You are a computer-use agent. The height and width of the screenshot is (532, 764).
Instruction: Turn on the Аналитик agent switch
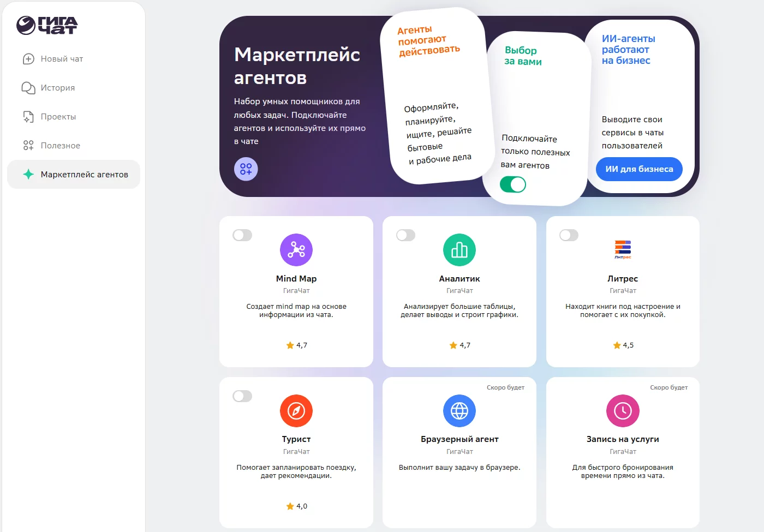coord(405,235)
